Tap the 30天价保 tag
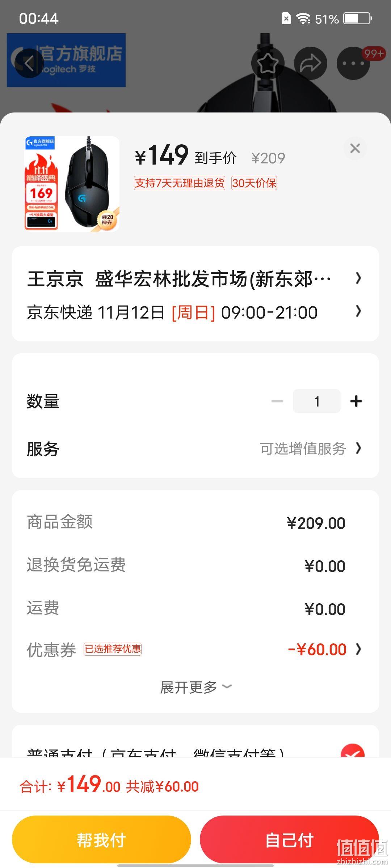 pyautogui.click(x=254, y=183)
